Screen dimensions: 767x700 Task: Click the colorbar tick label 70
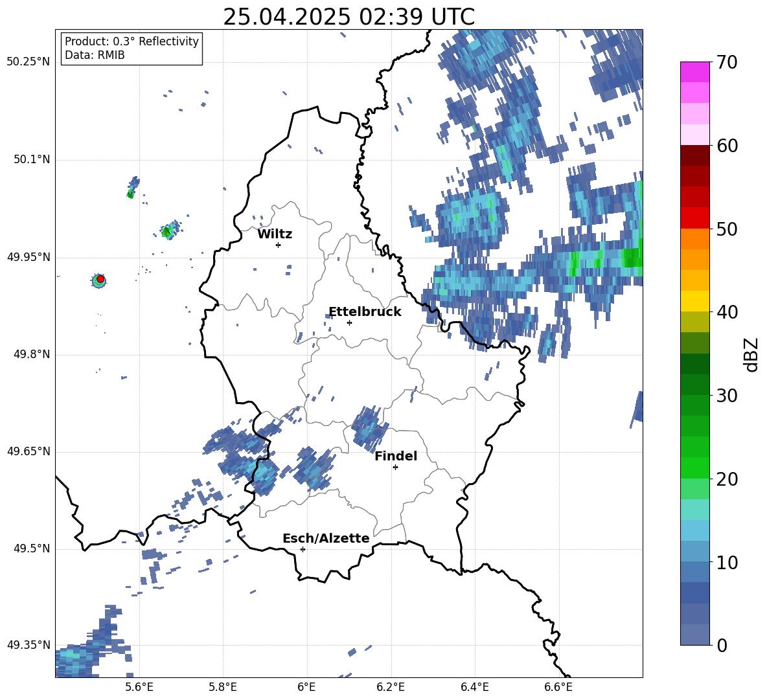(x=727, y=63)
